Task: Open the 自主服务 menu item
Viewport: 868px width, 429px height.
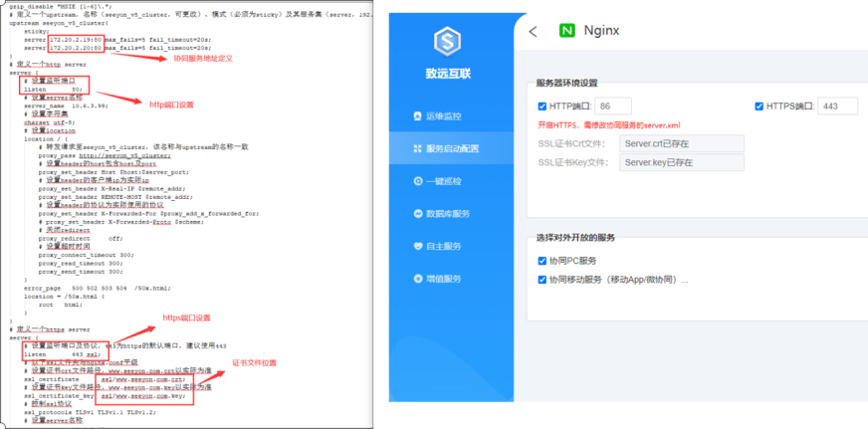Action: click(x=451, y=246)
